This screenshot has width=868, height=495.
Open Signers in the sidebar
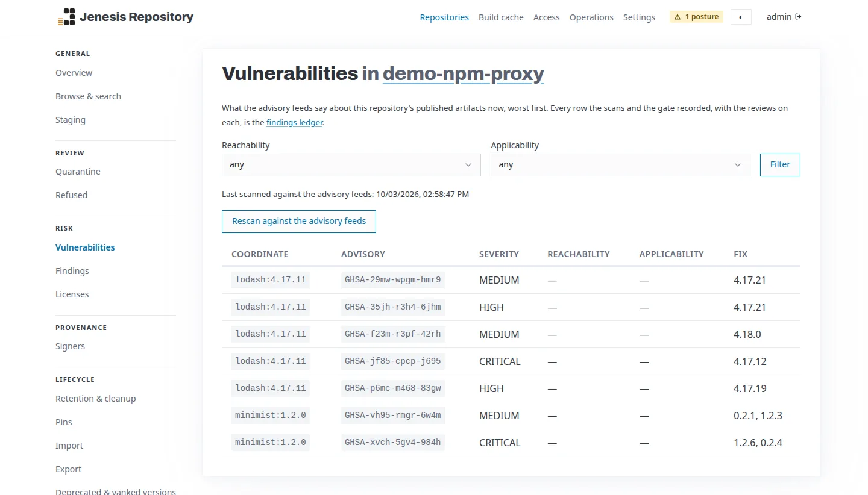click(x=70, y=346)
